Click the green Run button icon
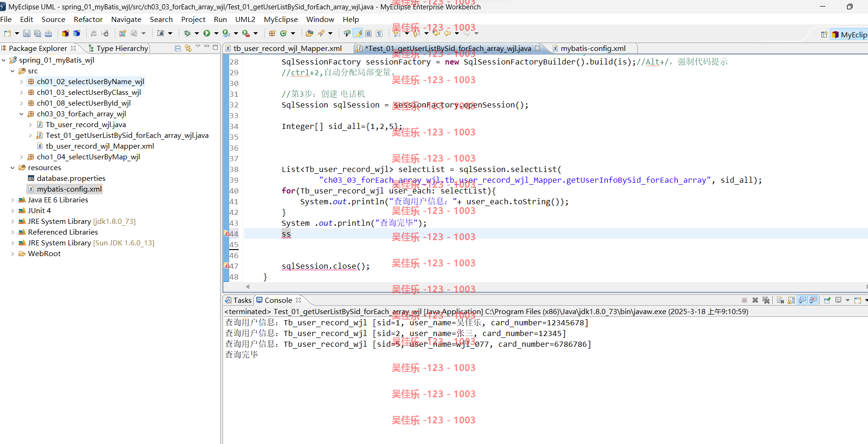868x444 pixels. (x=206, y=33)
